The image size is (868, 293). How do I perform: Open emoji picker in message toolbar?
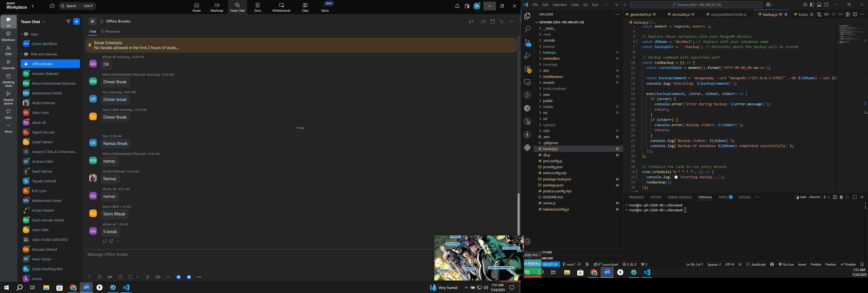[99, 277]
